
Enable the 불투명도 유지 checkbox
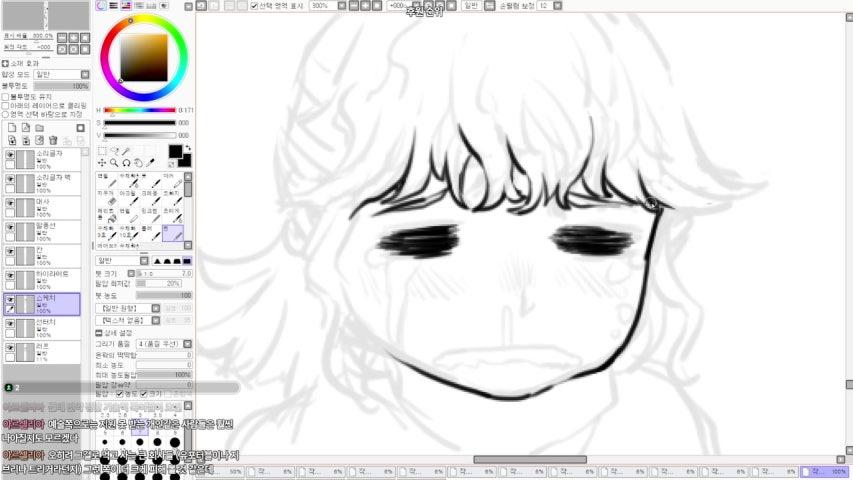point(5,96)
